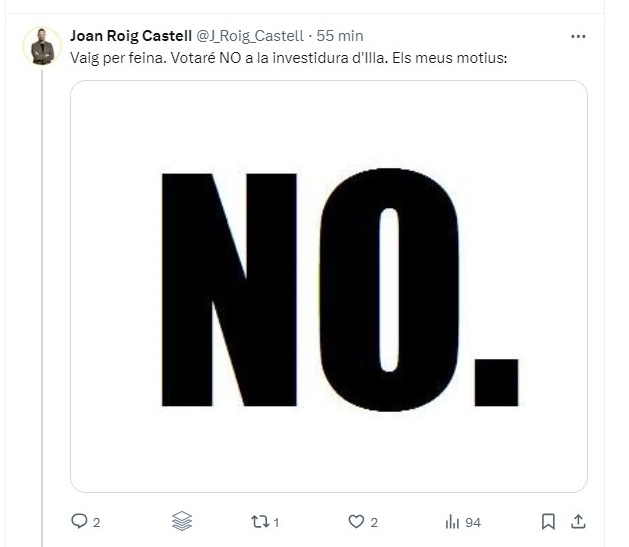
Task: Click the thread connector line below the avatar
Action: pos(42,307)
